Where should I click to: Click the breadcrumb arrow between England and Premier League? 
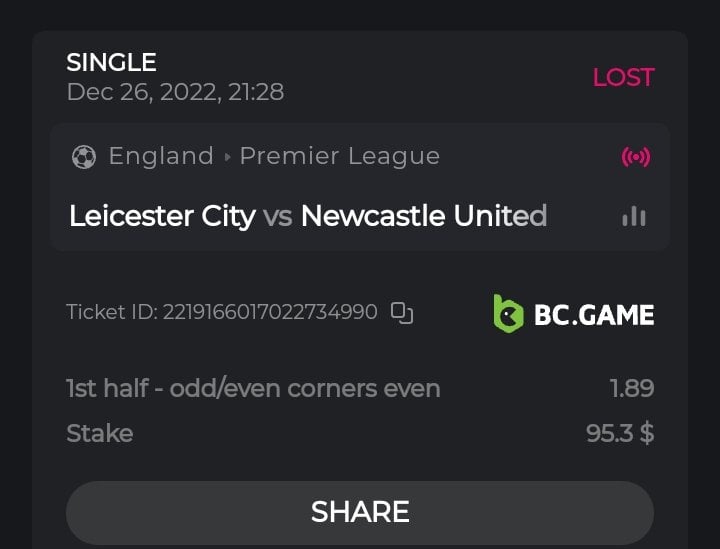[227, 157]
